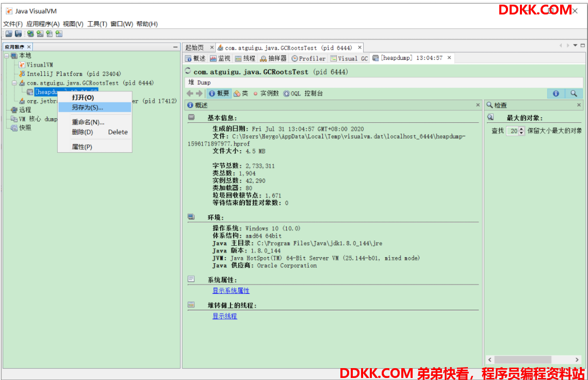Close the [heapdump] 13:04:57 tab
Image resolution: width=588 pixels, height=380 pixels.
tap(449, 58)
